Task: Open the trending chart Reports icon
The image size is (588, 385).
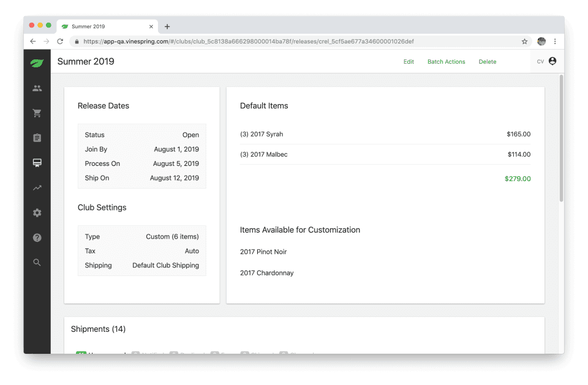Action: (37, 188)
